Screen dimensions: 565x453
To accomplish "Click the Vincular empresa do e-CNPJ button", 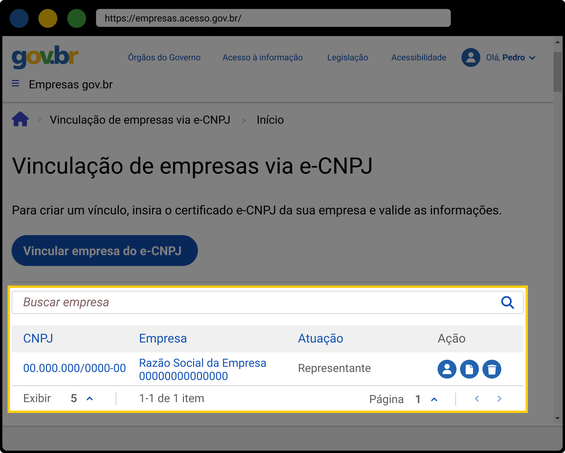I will pos(104,251).
